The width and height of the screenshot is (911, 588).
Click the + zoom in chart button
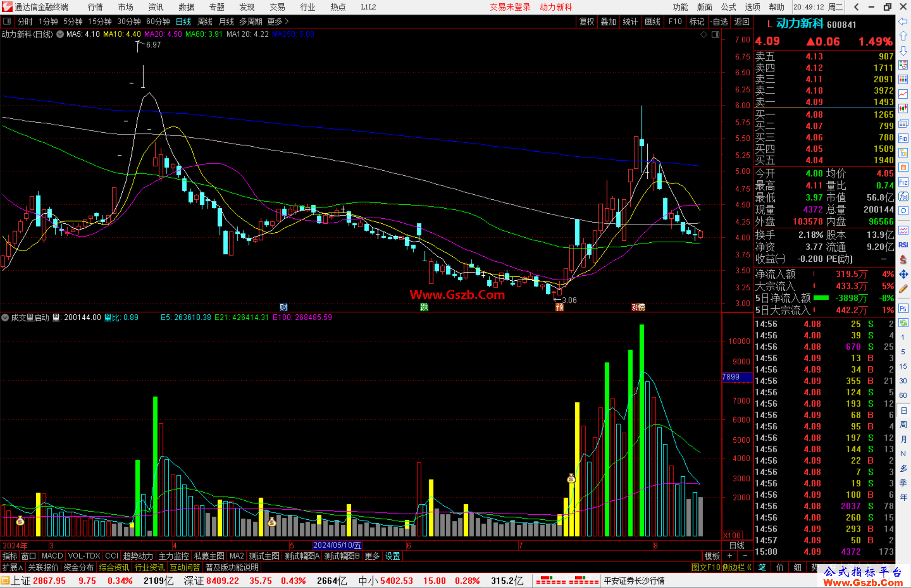[x=730, y=556]
